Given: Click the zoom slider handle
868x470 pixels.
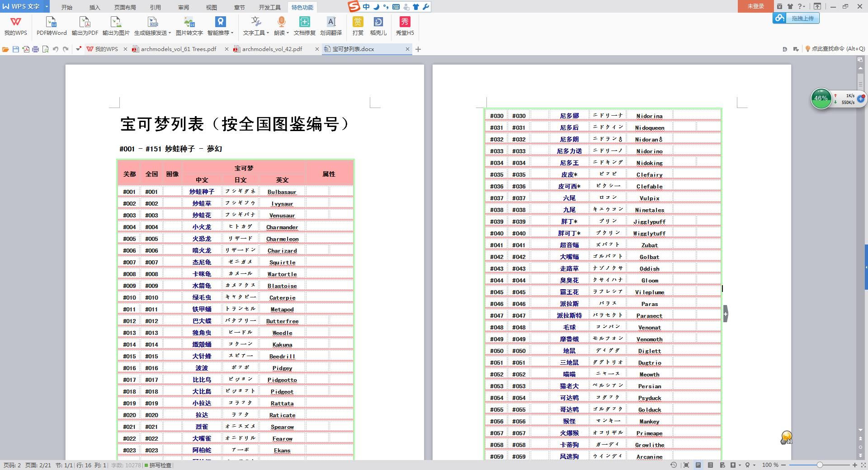Looking at the screenshot, I should (x=819, y=465).
